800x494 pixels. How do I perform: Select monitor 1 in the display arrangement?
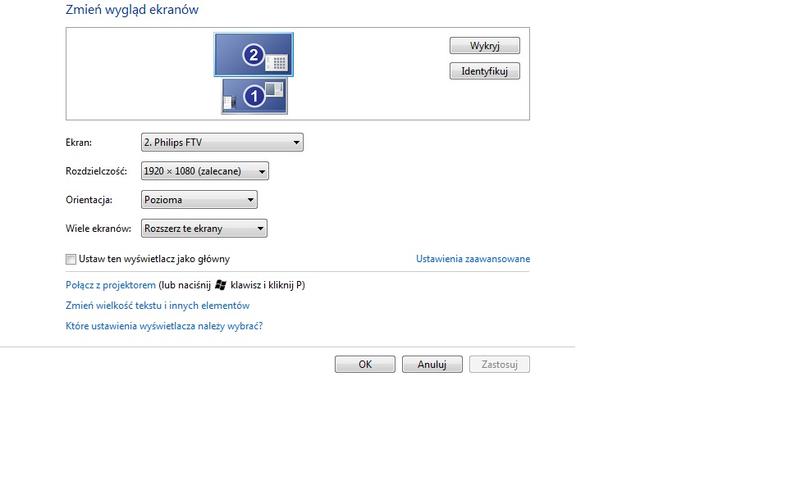pyautogui.click(x=254, y=96)
